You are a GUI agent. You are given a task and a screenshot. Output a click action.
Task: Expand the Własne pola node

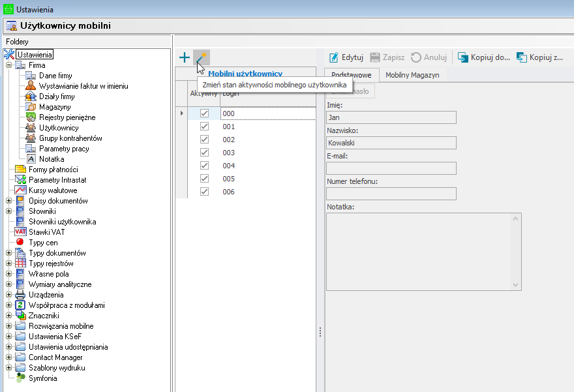coord(8,274)
